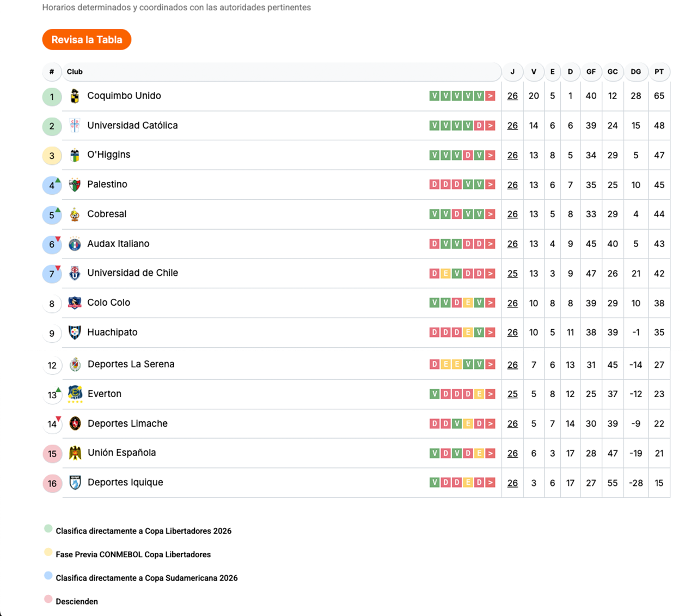Screen dimensions: 697x616
Task: Click the Colo Colo club crest
Action: 75,303
